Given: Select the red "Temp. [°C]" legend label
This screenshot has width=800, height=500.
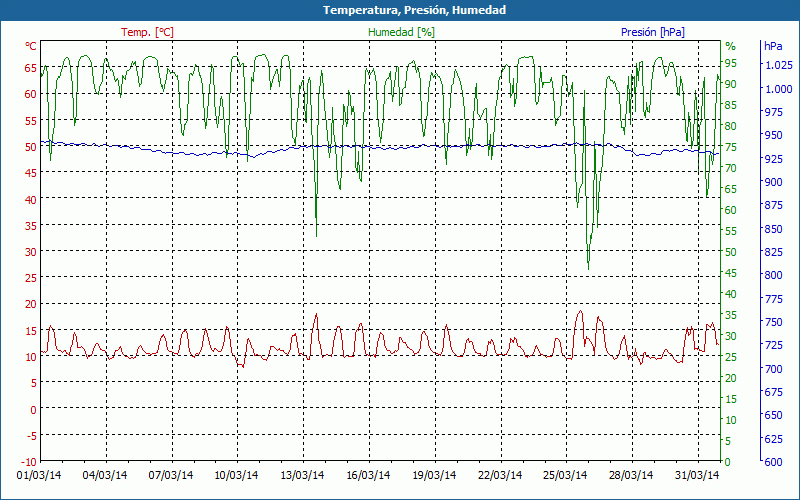Looking at the screenshot, I should pyautogui.click(x=147, y=32).
